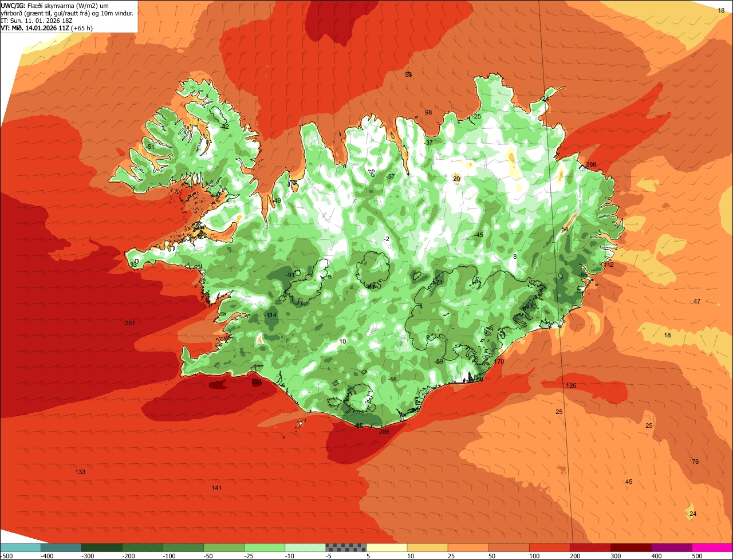Select the 'IT: Sun. 11. 01. 2026 18Z' line
Screen dimensions: 733x560
36,20
